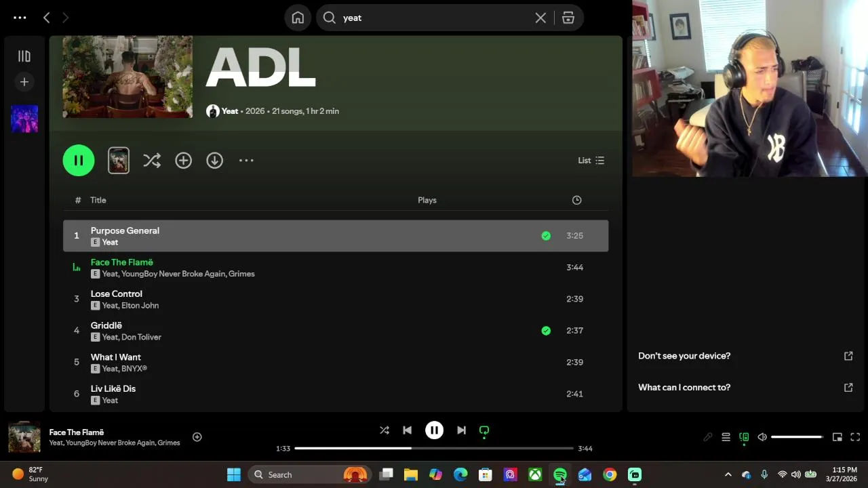The height and width of the screenshot is (488, 868).
Task: Enable shuffle for the ADL album
Action: click(152, 161)
